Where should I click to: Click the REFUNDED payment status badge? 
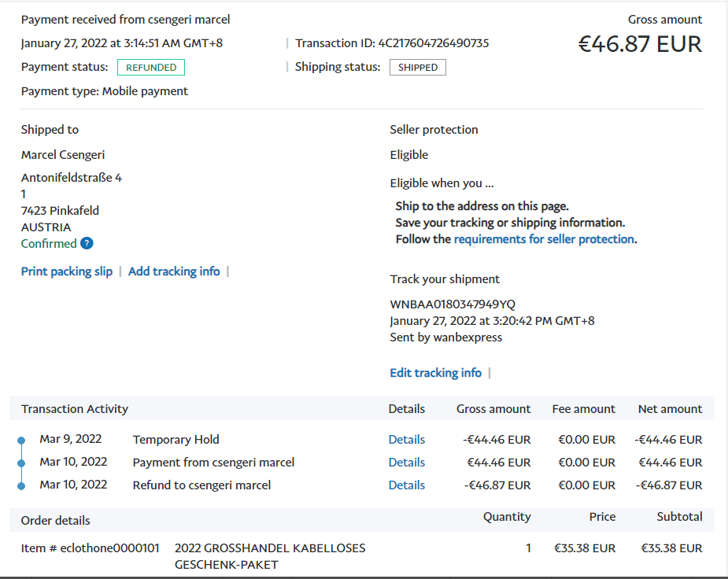tap(151, 68)
